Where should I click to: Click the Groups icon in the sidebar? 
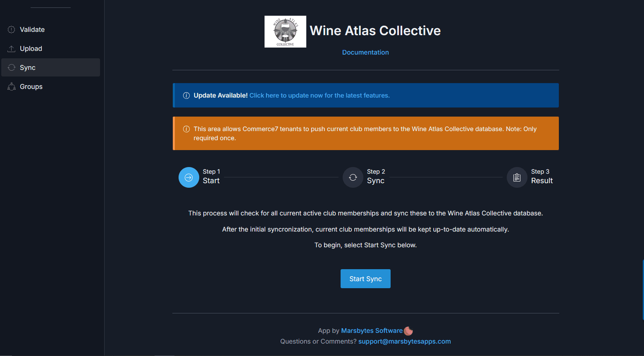coord(12,87)
